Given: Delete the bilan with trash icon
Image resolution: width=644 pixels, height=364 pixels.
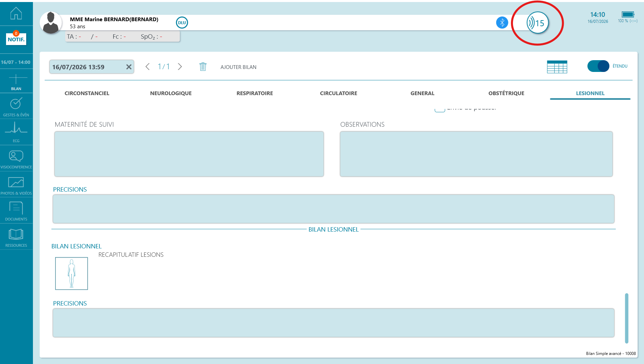Looking at the screenshot, I should coord(203,67).
